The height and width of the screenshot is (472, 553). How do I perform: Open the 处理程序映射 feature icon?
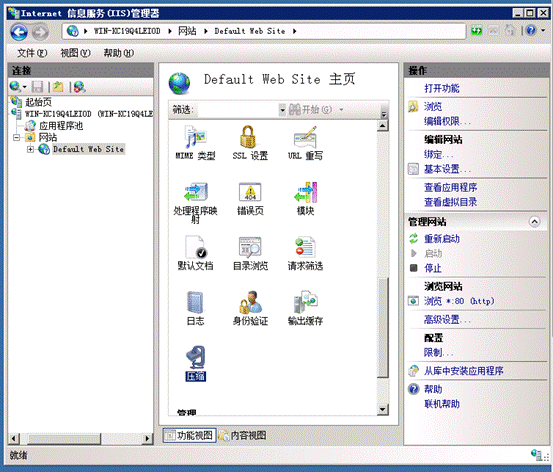[195, 202]
